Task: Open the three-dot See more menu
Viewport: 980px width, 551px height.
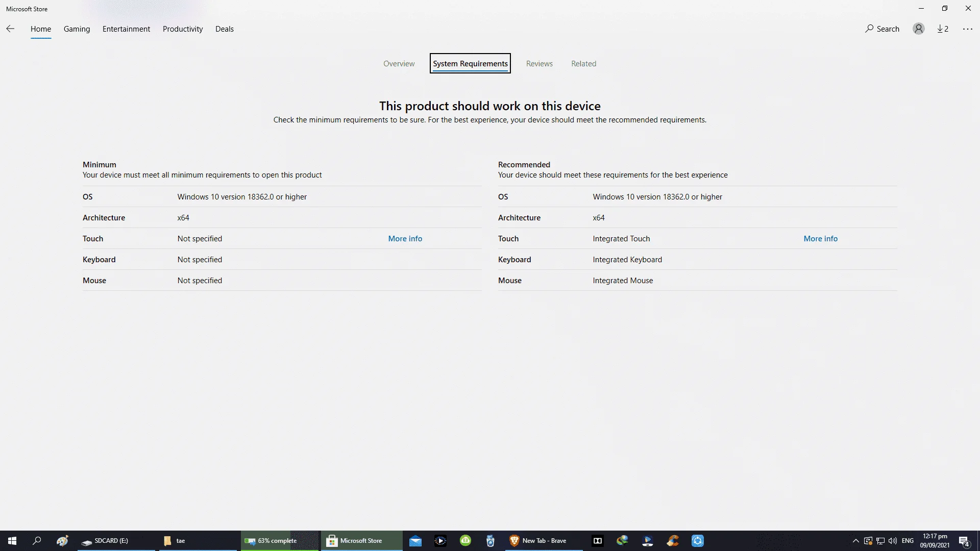Action: (x=968, y=29)
